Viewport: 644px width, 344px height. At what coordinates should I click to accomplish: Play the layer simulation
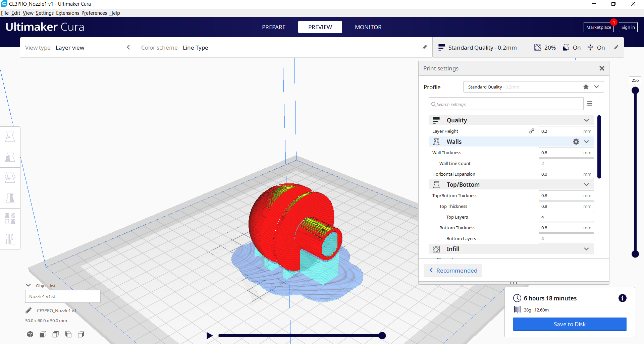click(x=209, y=335)
